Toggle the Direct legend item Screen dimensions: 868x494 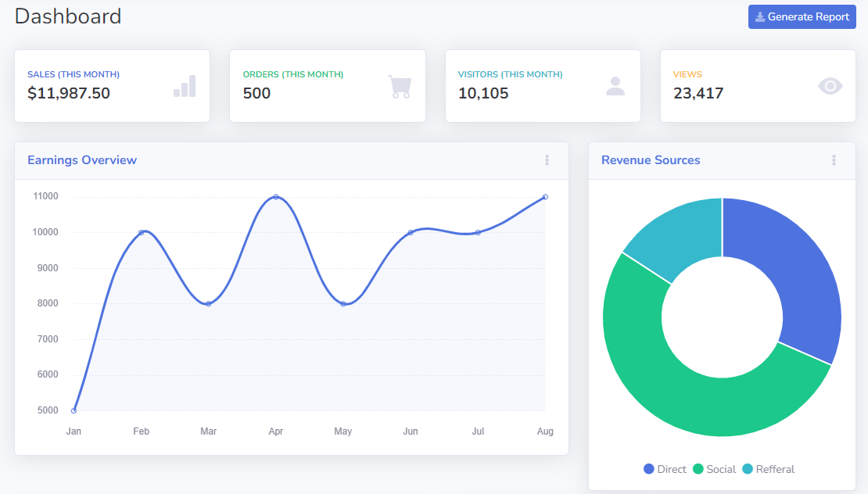coord(665,469)
